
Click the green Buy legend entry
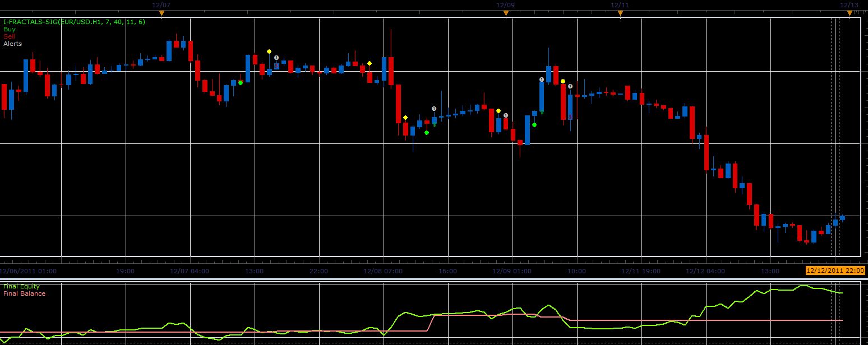pyautogui.click(x=10, y=29)
